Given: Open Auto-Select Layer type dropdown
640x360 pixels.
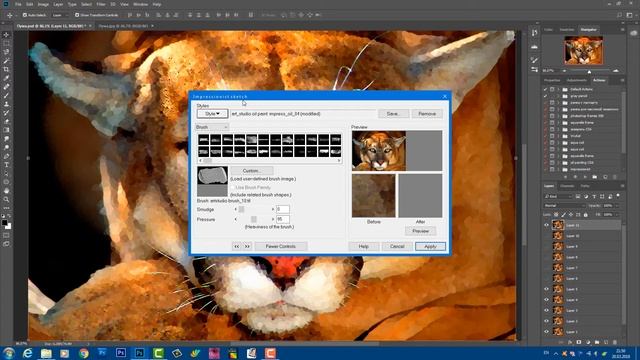Looking at the screenshot, I should [x=60, y=15].
